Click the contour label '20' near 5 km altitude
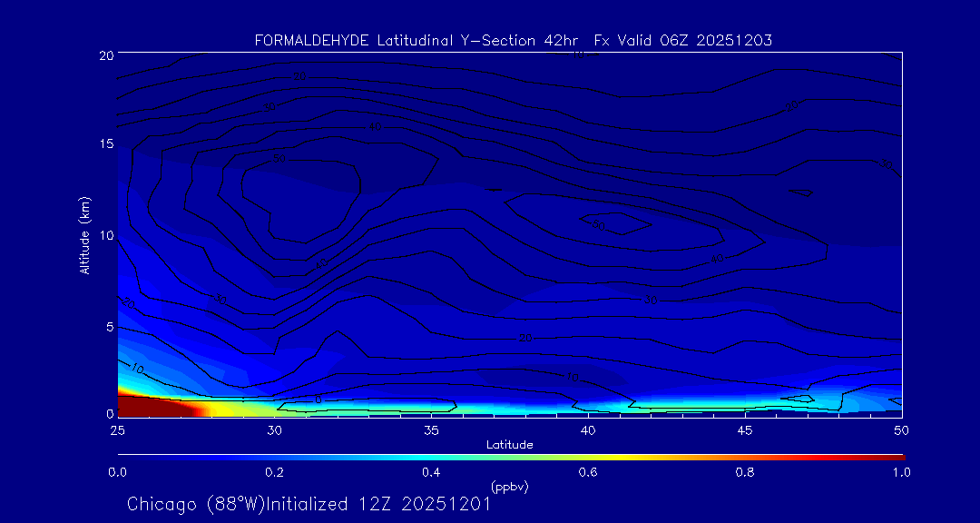The height and width of the screenshot is (523, 980). (525, 339)
